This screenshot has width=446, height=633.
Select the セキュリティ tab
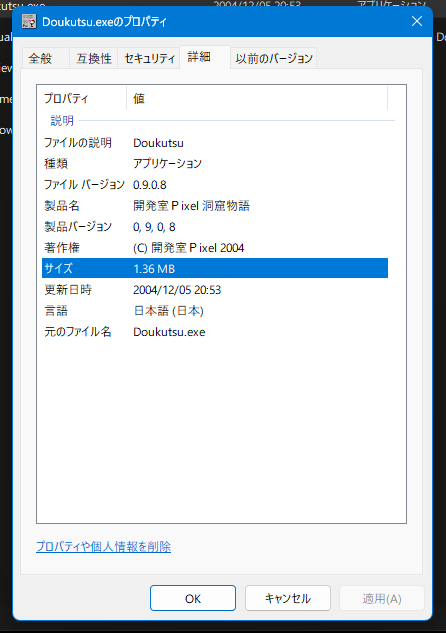[149, 58]
